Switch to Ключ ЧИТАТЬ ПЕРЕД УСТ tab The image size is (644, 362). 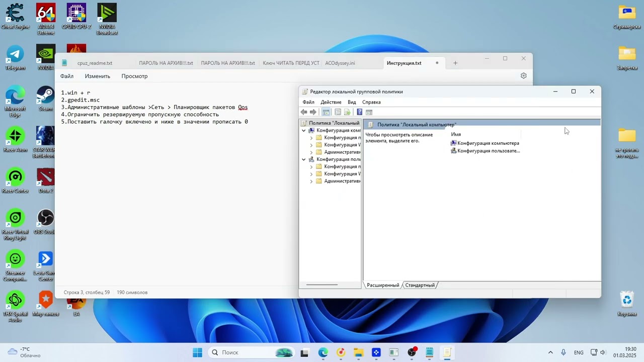pyautogui.click(x=291, y=63)
